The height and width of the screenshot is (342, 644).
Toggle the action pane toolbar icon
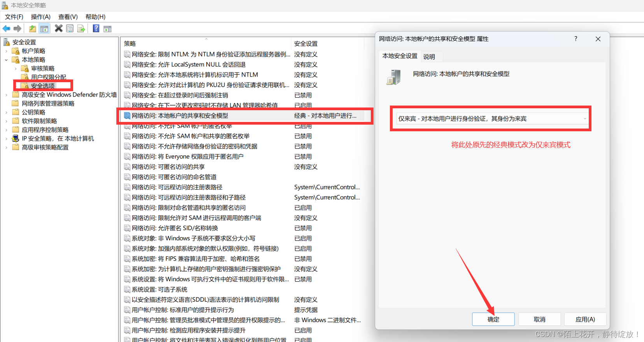[107, 28]
